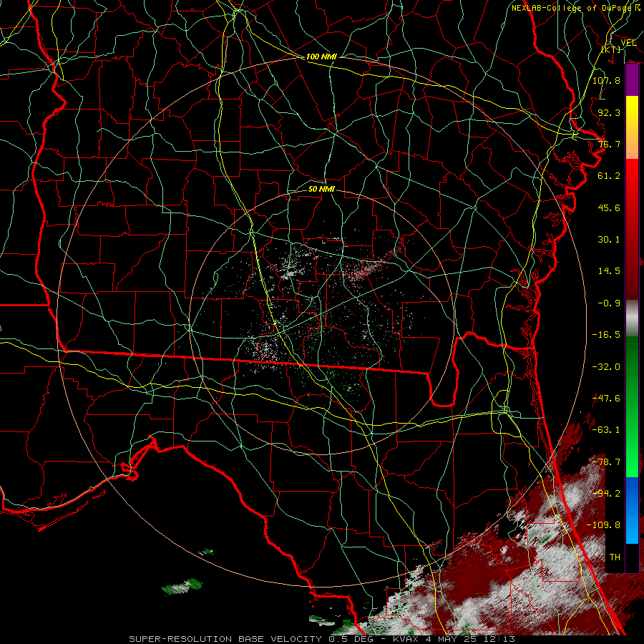The image size is (644, 644).
Task: Click the [KT] units label
Action: pos(611,49)
